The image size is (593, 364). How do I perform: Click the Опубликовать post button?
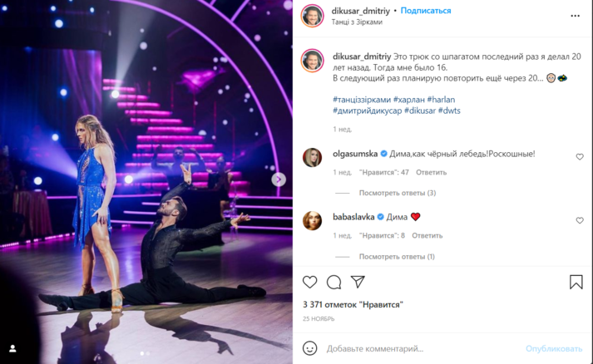[554, 348]
